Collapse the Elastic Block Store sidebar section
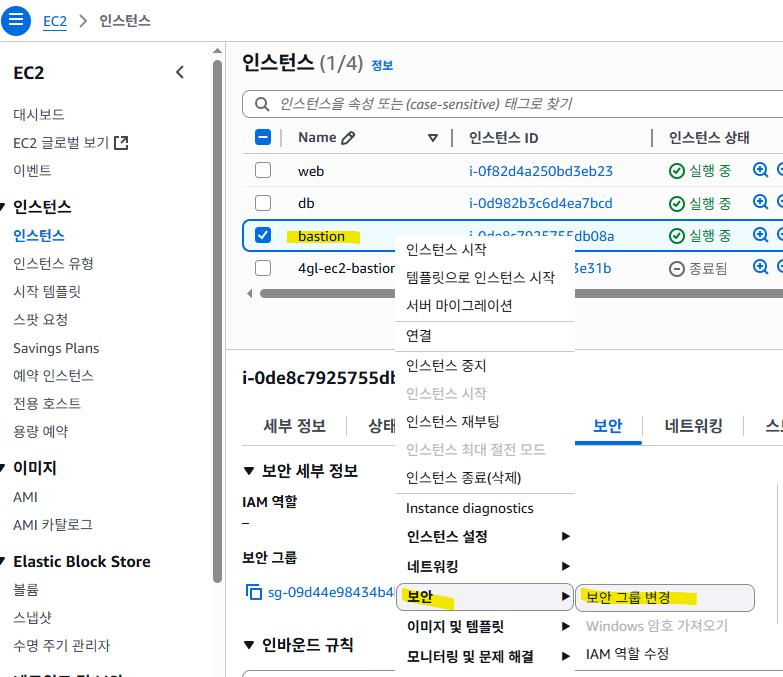 pos(2,562)
